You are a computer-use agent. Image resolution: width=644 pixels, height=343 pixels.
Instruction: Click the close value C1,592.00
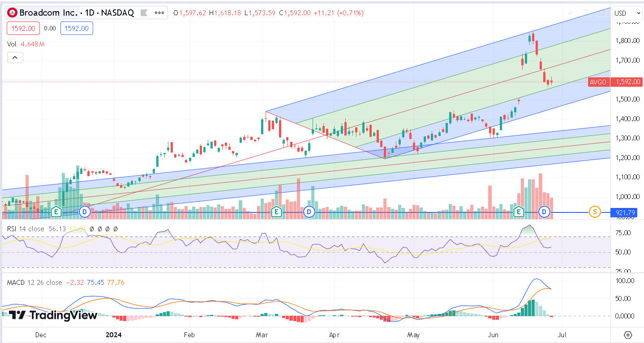295,13
